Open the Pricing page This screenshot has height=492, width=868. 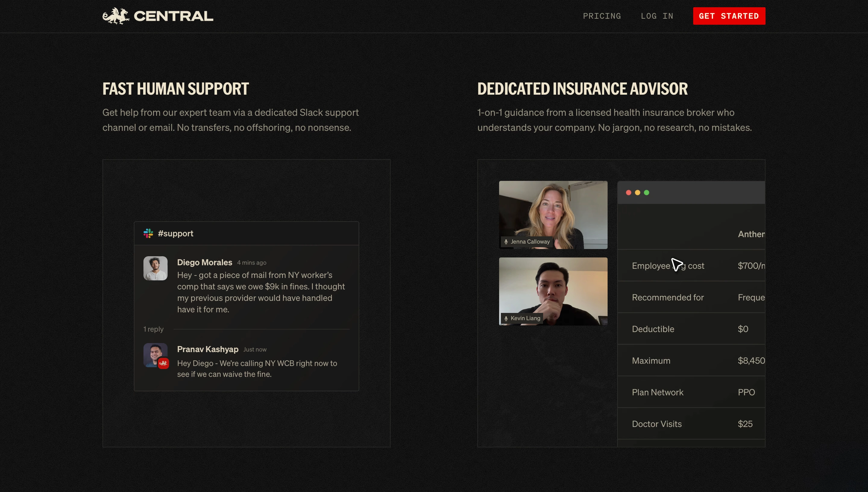point(602,16)
